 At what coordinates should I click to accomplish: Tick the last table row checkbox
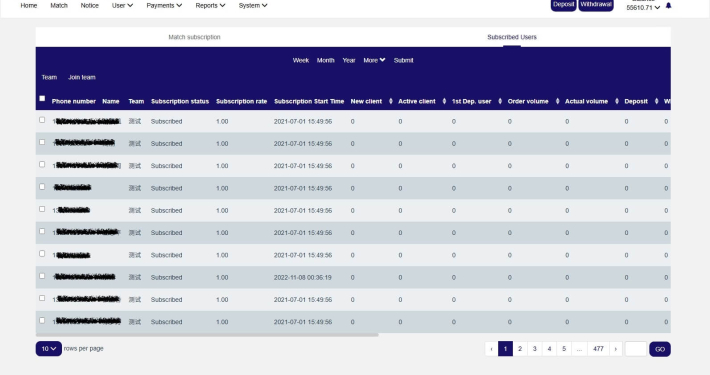[42, 320]
